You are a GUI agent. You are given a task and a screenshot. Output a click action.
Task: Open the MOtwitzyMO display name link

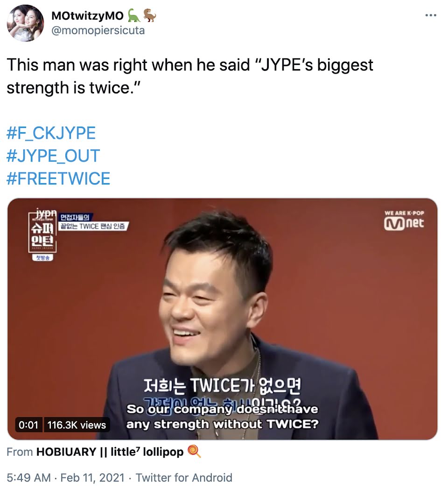pos(87,15)
